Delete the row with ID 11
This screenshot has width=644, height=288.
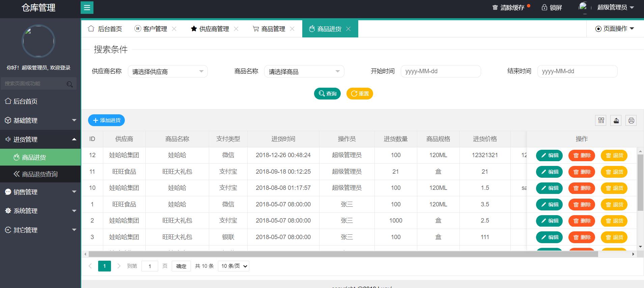click(x=582, y=172)
